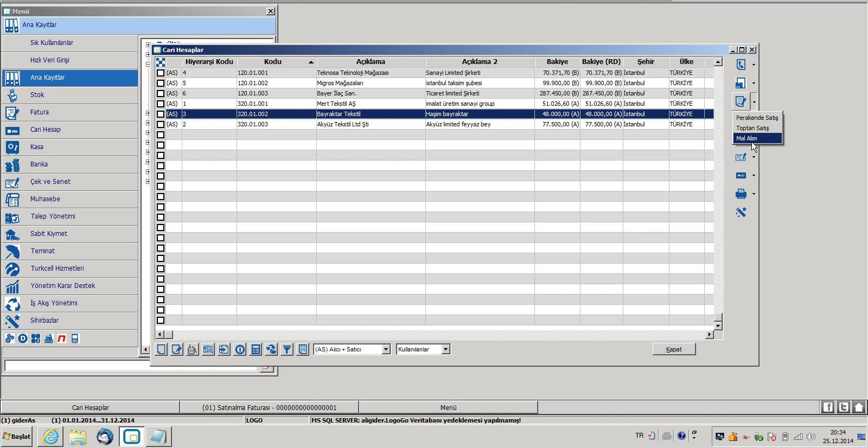Open Kasa in the main menu

coord(70,147)
